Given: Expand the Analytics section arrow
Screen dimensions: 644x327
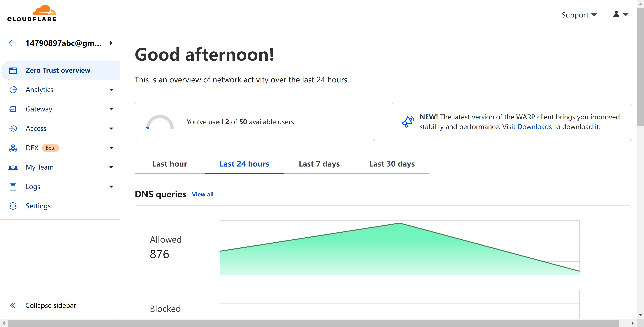Looking at the screenshot, I should [111, 90].
